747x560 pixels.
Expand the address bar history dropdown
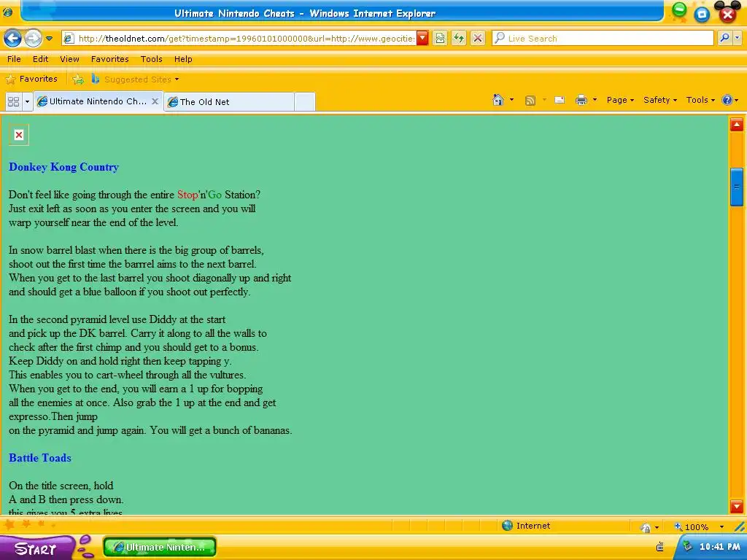(x=422, y=39)
